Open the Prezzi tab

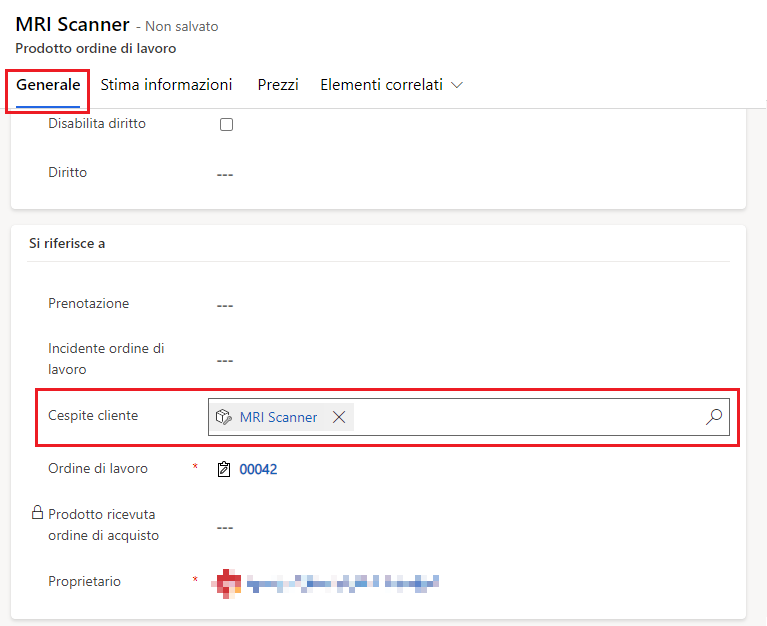(x=278, y=85)
